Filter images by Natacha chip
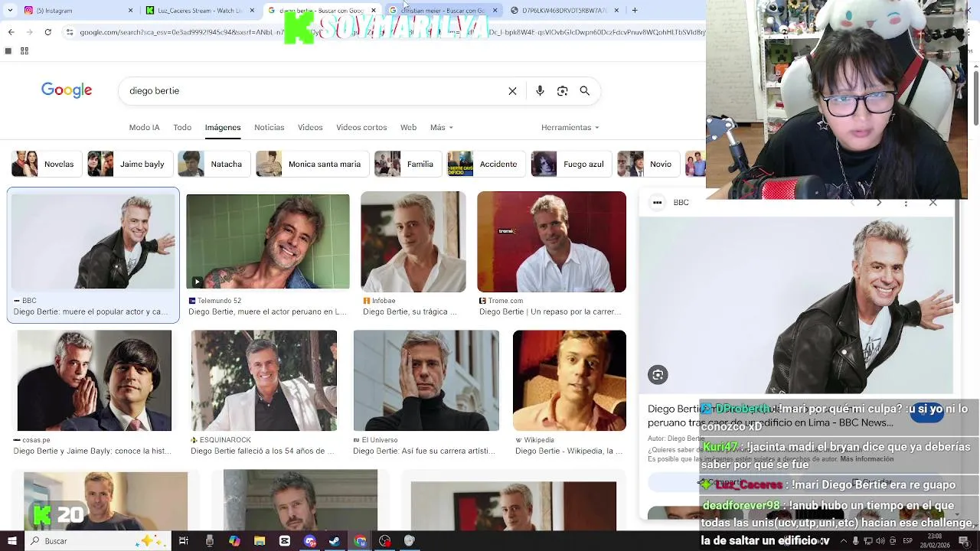Screen dimensions: 980x551 pyautogui.click(x=213, y=164)
